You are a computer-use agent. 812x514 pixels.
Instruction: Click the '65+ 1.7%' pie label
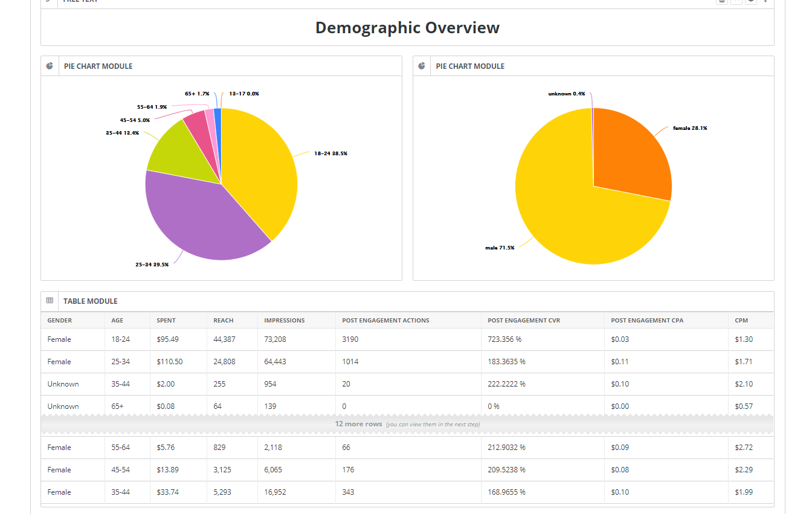(x=197, y=94)
